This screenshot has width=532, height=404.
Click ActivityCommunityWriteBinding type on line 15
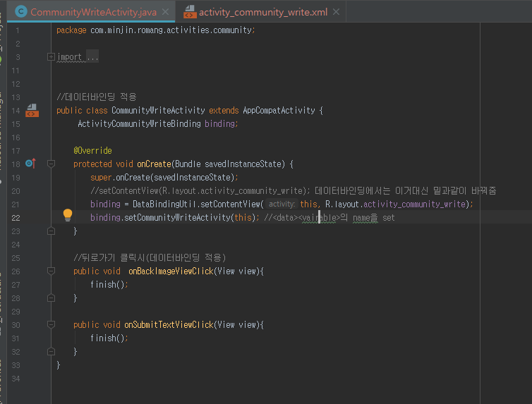(139, 123)
